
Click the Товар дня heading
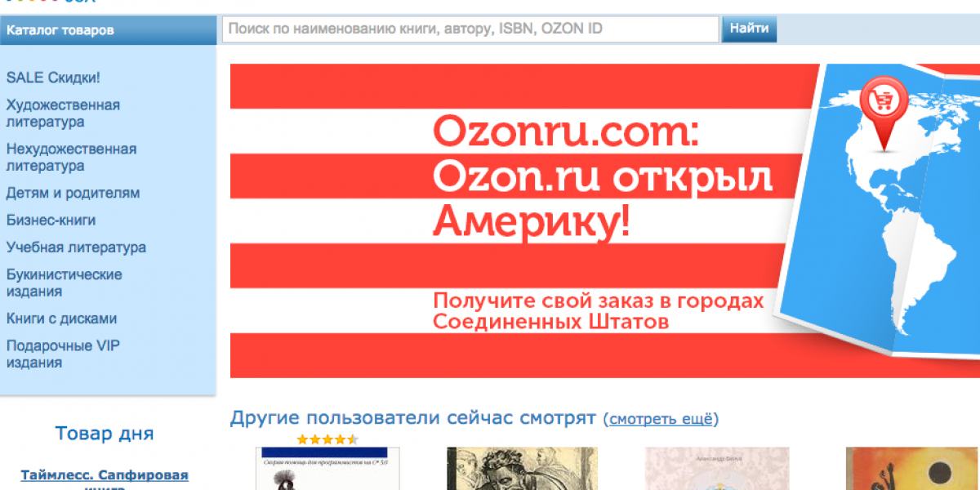point(105,434)
